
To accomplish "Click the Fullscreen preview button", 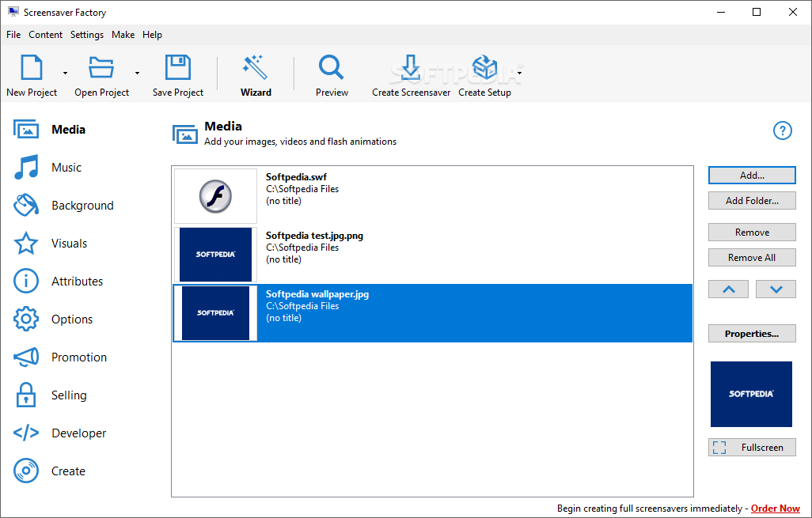I will tap(752, 447).
